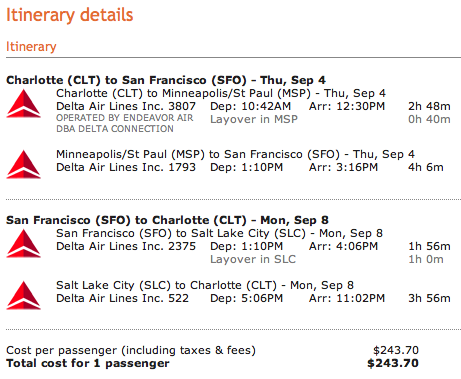Image resolution: width=461 pixels, height=379 pixels.
Task: Click the San Francisco to Salt Lake City segment title
Action: [x=219, y=233]
